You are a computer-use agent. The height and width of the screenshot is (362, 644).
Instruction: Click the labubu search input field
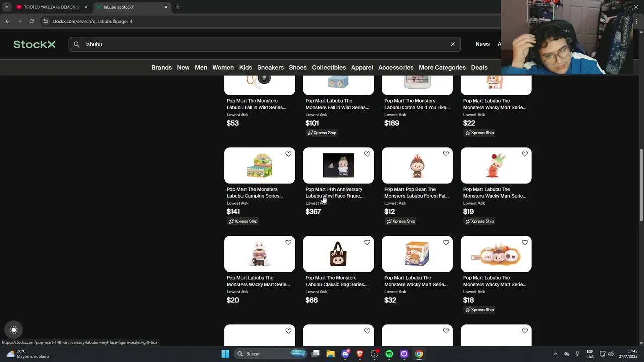(265, 44)
